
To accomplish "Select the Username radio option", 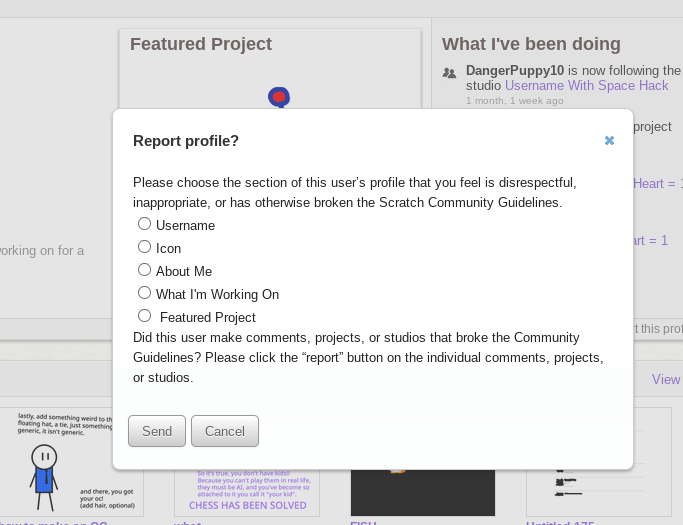I will pos(145,224).
